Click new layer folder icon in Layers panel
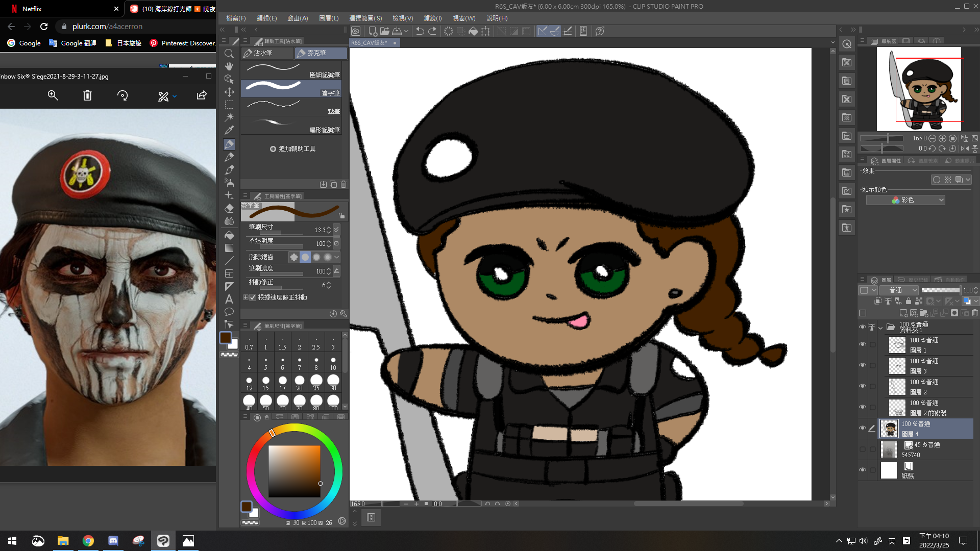The image size is (980, 551). pos(924,313)
